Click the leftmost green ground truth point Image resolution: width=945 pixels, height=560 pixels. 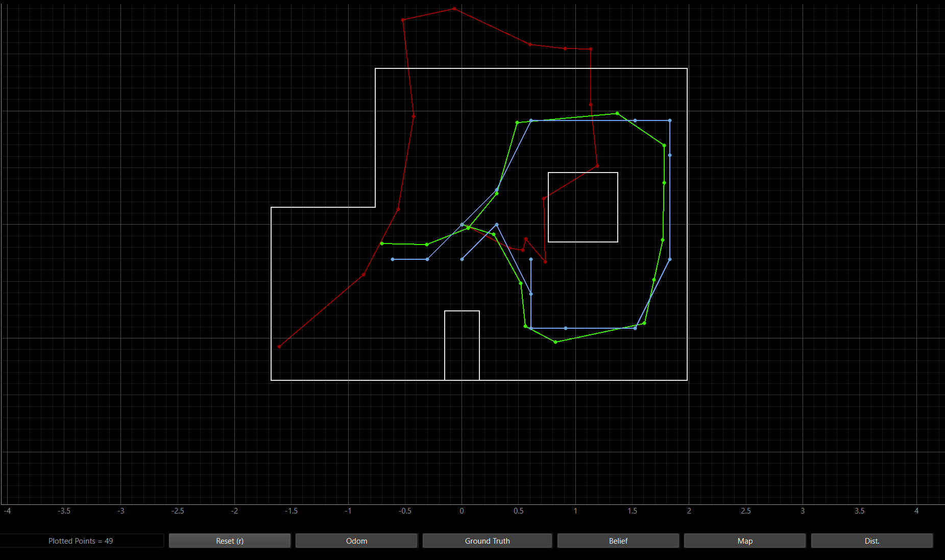coord(382,244)
